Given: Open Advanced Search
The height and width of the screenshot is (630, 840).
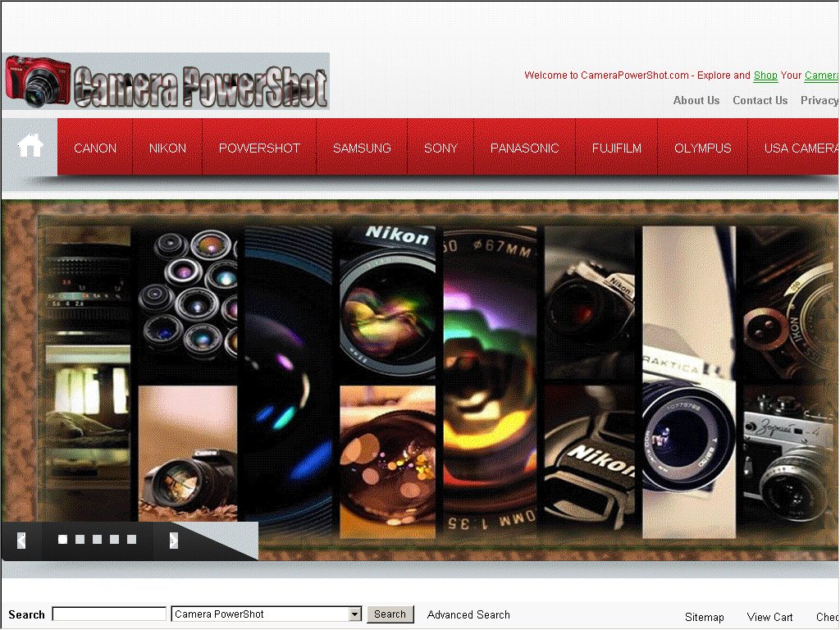Looking at the screenshot, I should point(468,614).
